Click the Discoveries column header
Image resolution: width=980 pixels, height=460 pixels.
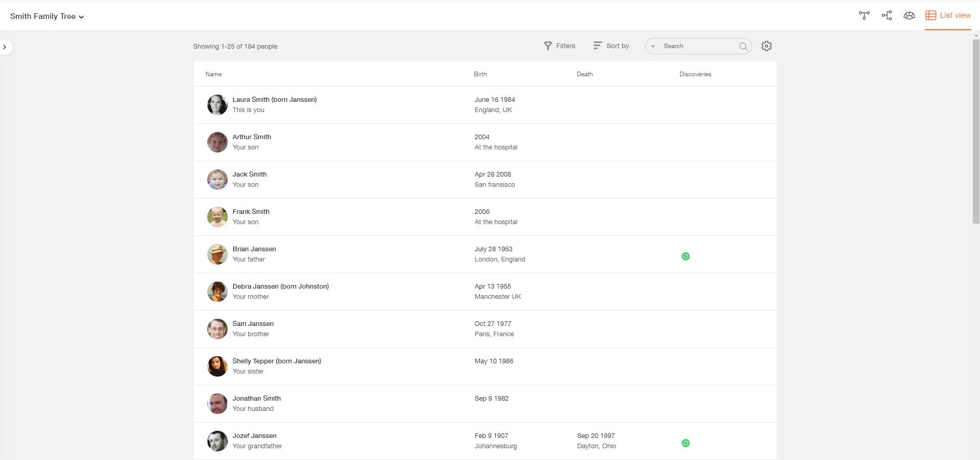pyautogui.click(x=695, y=74)
